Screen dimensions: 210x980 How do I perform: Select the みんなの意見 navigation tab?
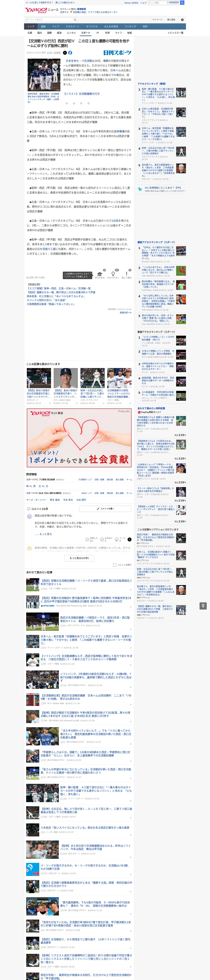111,27
